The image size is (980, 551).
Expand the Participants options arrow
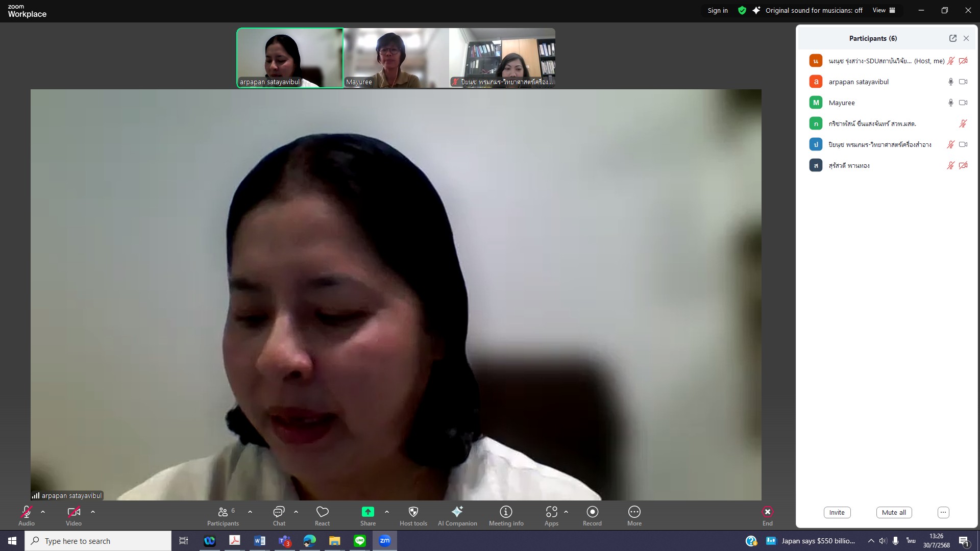click(x=250, y=512)
